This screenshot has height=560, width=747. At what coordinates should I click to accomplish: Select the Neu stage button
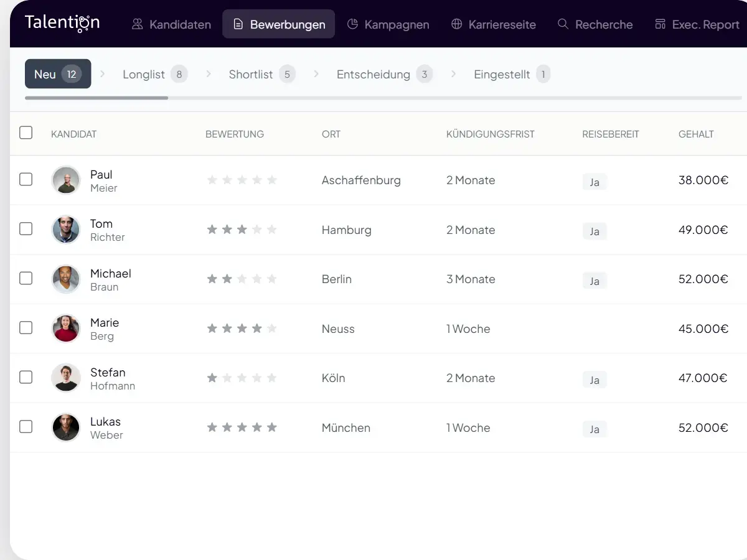coord(57,73)
